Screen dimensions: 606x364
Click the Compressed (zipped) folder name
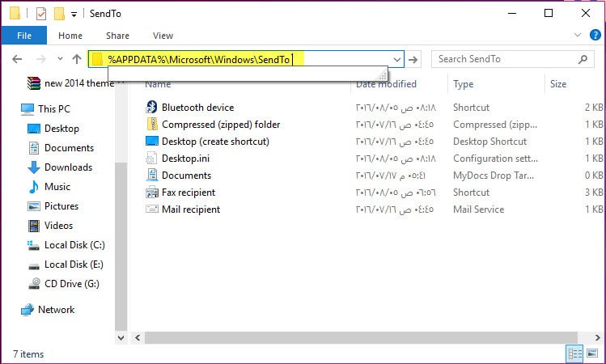pos(221,125)
